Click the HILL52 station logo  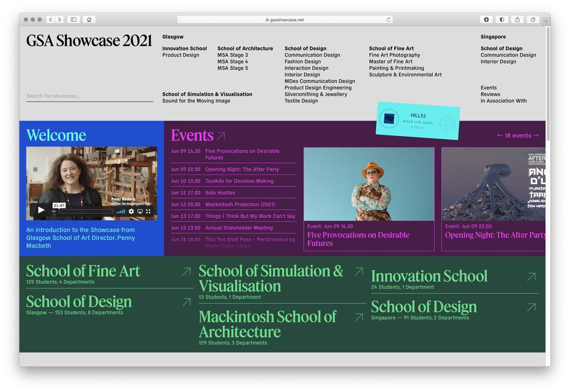(389, 119)
